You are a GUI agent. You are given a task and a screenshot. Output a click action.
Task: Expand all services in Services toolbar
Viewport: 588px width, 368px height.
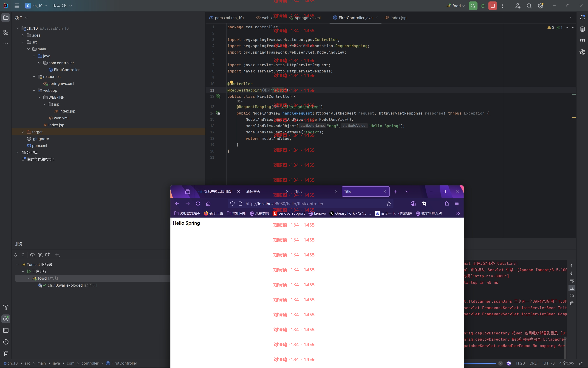[x=16, y=255]
